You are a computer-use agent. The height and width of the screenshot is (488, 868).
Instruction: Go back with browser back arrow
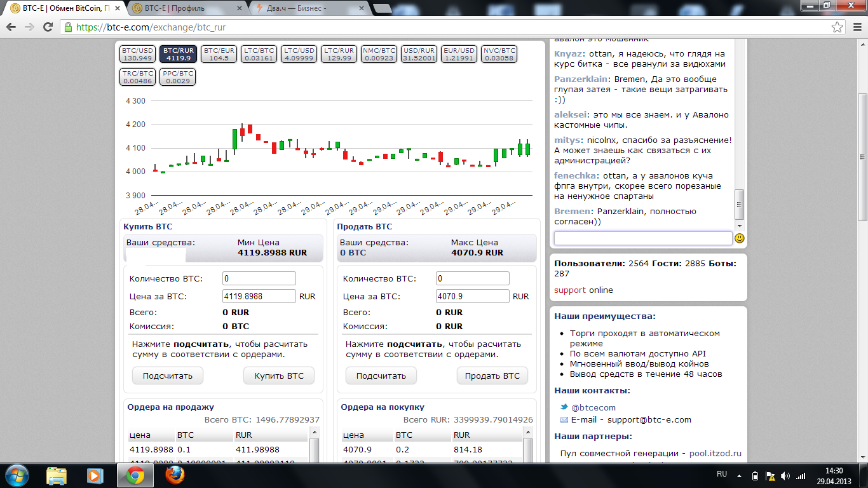[x=11, y=27]
